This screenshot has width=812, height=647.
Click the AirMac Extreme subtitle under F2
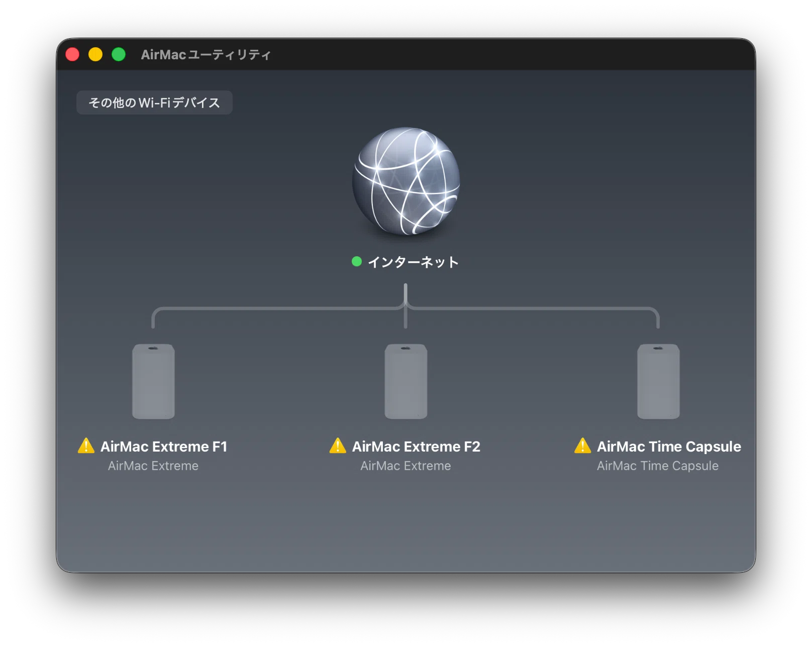(x=405, y=466)
